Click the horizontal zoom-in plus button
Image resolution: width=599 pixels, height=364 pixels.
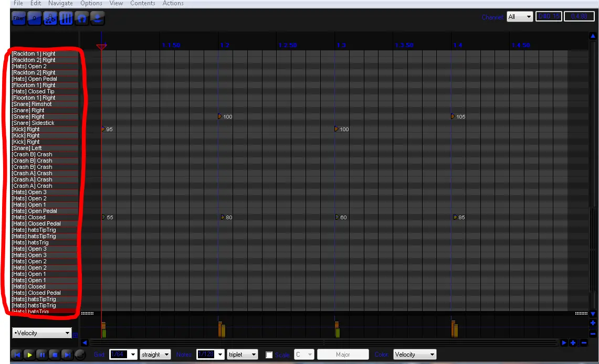tap(573, 343)
